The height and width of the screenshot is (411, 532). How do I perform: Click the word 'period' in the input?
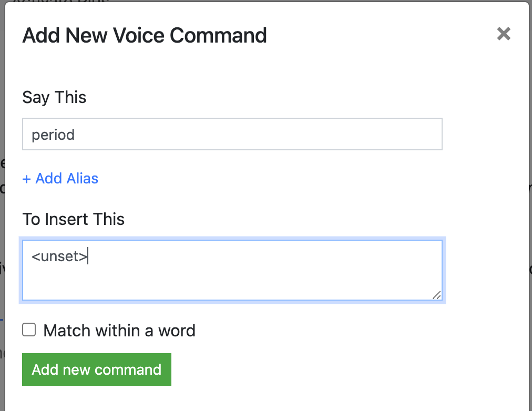click(x=53, y=135)
